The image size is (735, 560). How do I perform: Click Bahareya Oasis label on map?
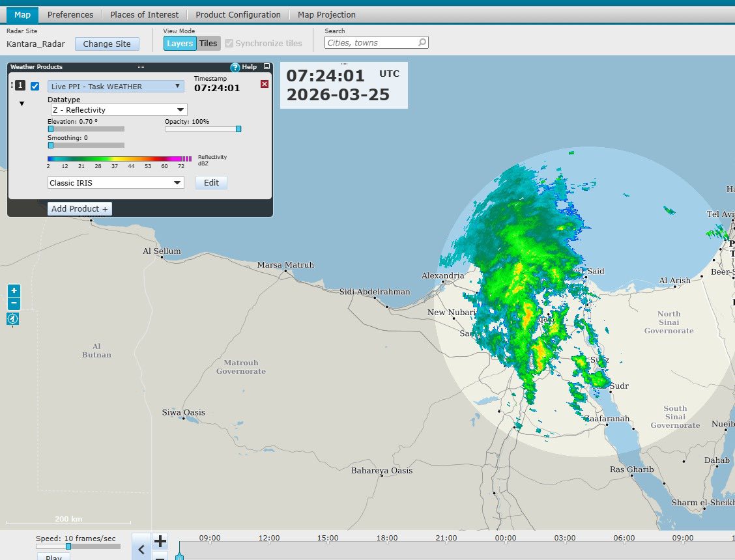382,471
